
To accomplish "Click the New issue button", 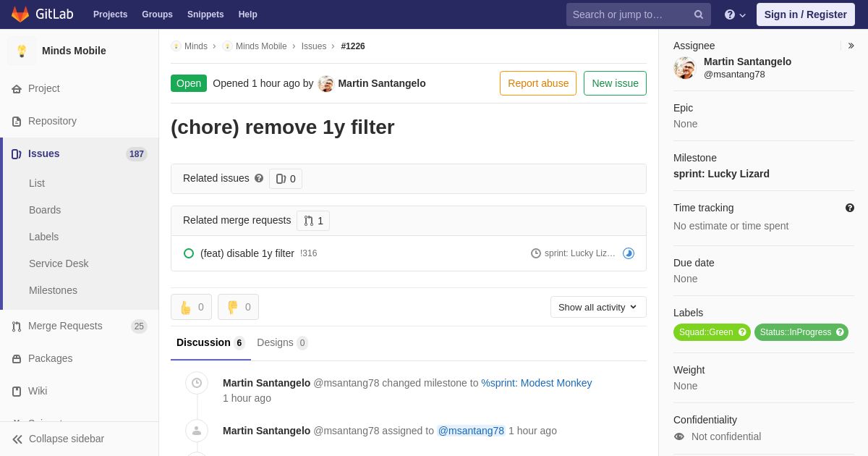I will 615,83.
